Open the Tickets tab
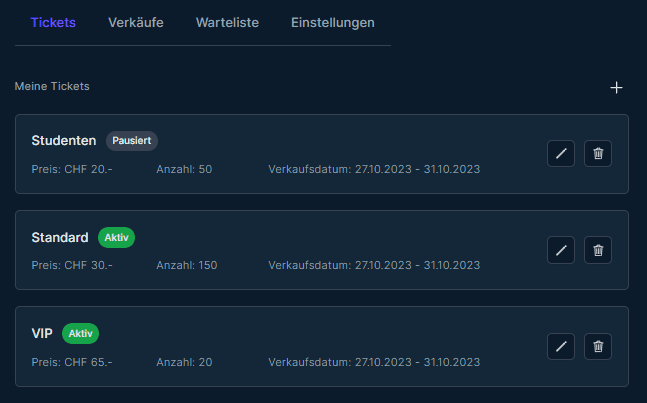 (x=53, y=22)
